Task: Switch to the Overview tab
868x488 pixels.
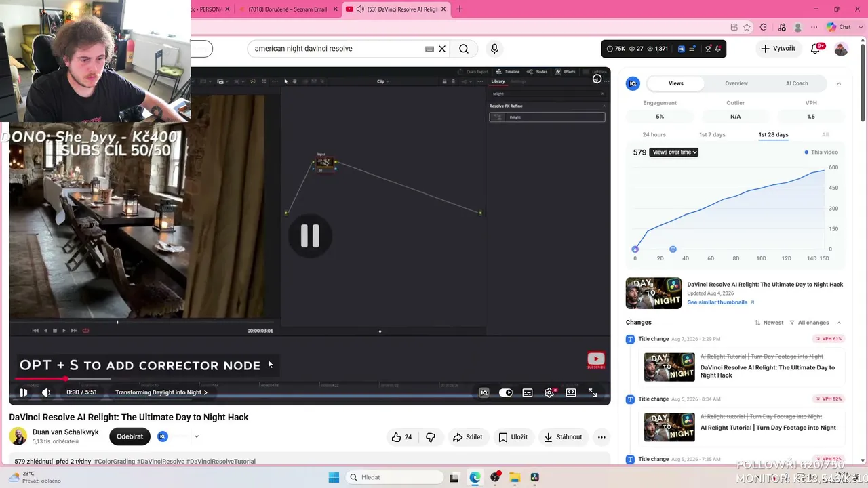Action: (736, 83)
